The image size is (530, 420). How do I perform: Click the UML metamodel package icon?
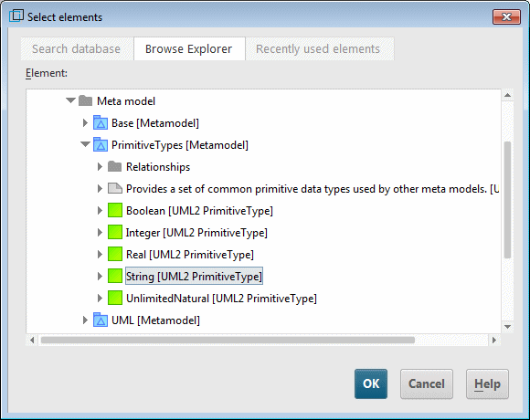(x=101, y=320)
